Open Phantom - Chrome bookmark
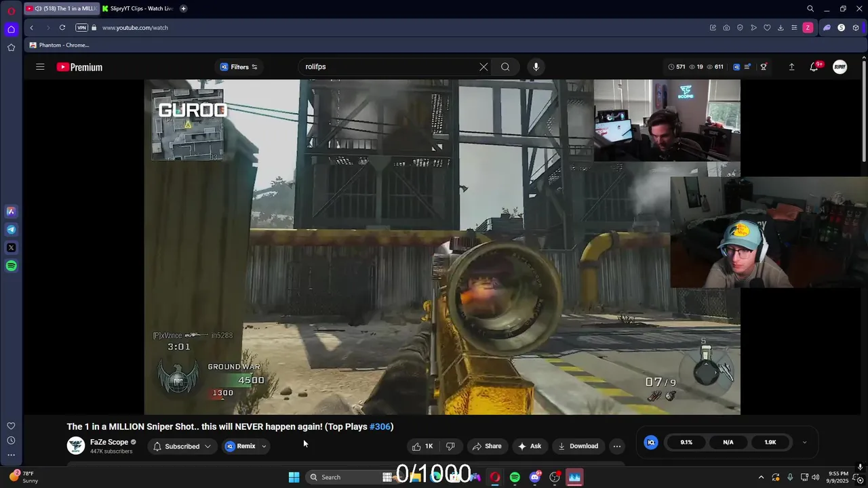The image size is (868, 488). pyautogui.click(x=59, y=45)
